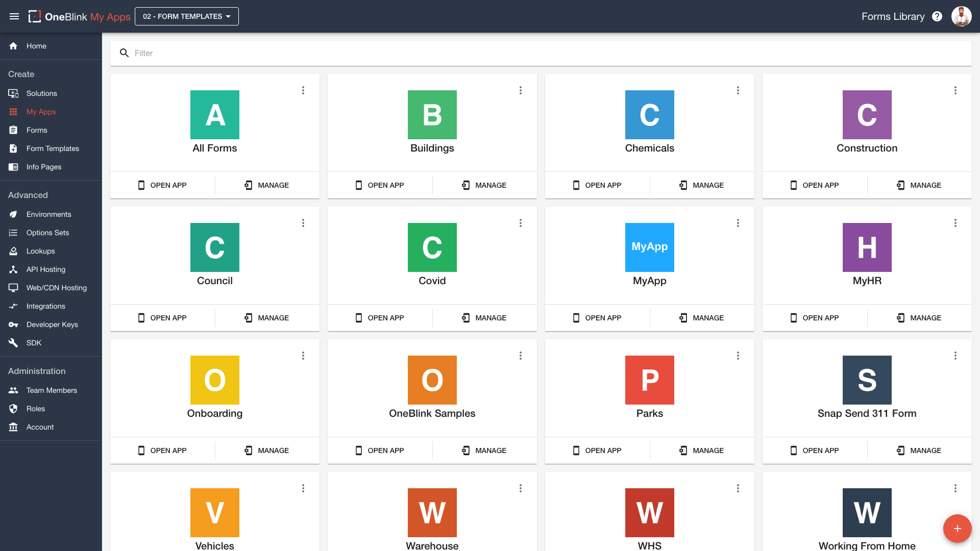Click OPEN APP for Chemicals
Image resolution: width=980 pixels, height=551 pixels.
597,185
